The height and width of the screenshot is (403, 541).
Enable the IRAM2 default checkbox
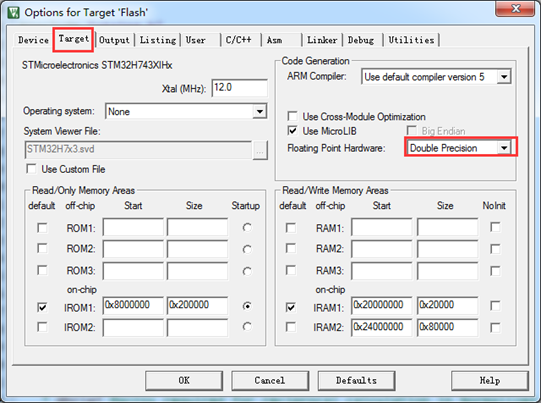(x=291, y=327)
